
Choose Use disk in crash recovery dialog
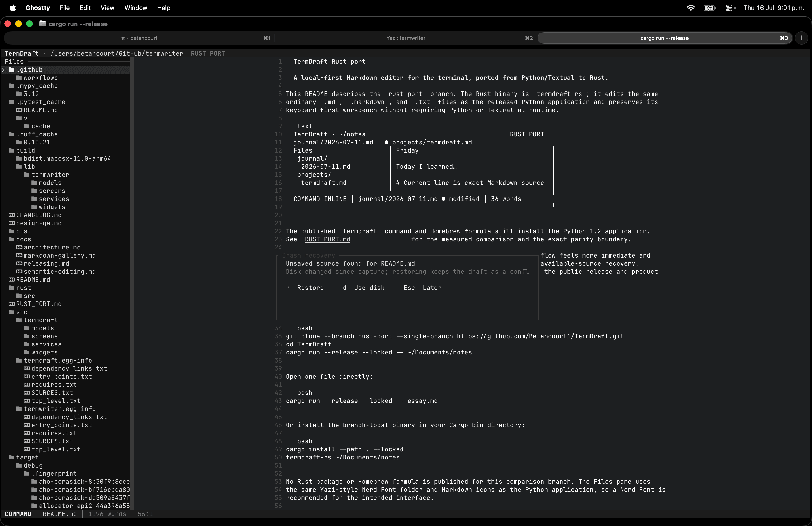(x=364, y=288)
